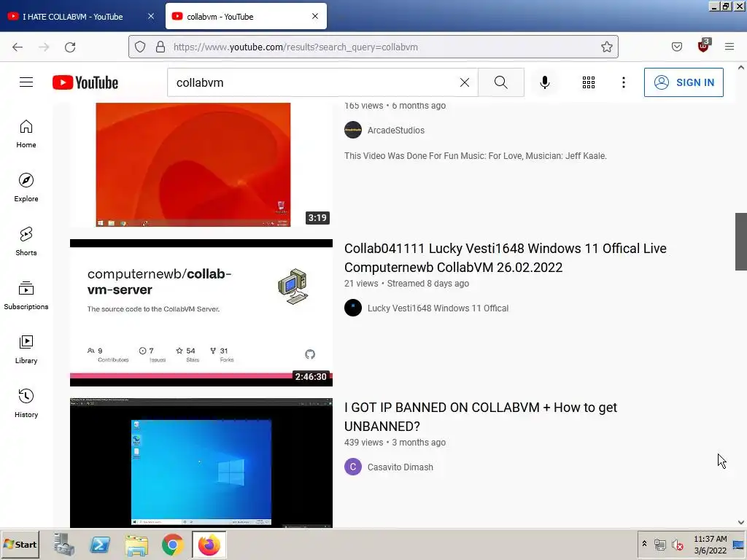Select Firefox taskbar button
This screenshot has width=747, height=560.
point(209,544)
